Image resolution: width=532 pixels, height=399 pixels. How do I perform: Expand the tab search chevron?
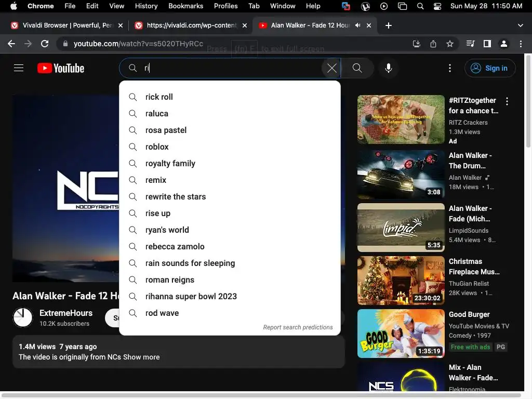(x=521, y=25)
